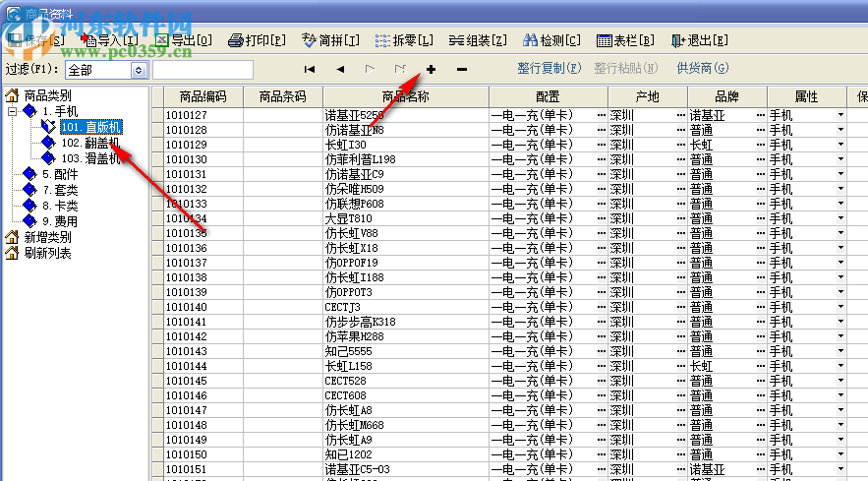Open 品牌 ellipsis for 长虹I30 row
Screen dimensions: 868x481
[x=761, y=145]
